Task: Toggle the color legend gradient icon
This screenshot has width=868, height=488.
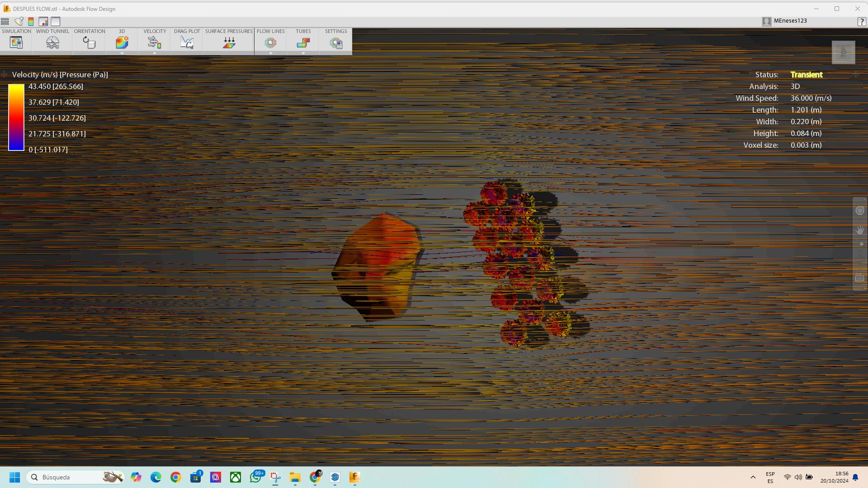Action: (31, 21)
